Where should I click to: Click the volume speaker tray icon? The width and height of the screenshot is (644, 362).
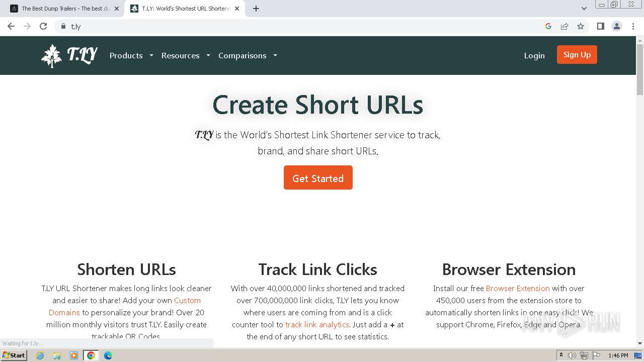click(x=572, y=355)
